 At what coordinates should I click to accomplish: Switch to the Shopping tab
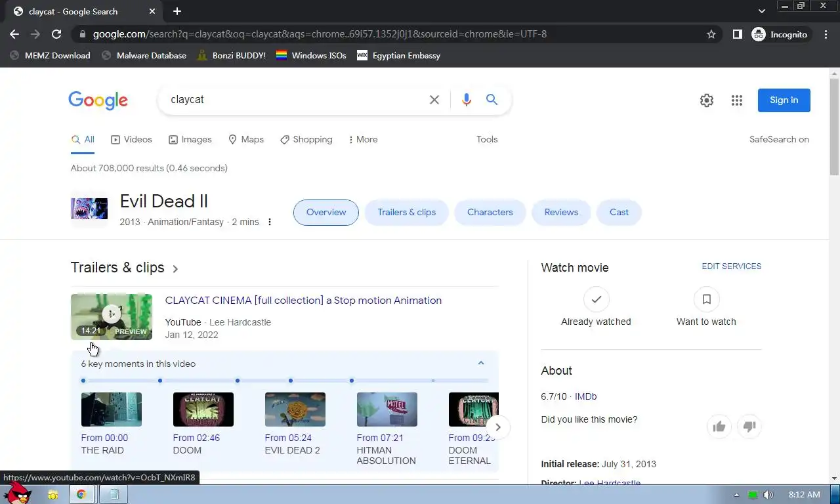(x=306, y=140)
